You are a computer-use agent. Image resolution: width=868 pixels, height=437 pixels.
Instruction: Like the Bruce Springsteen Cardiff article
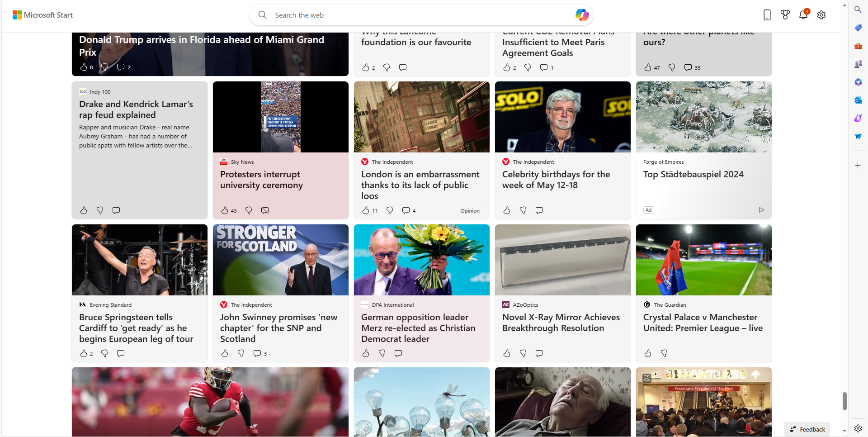(x=84, y=353)
